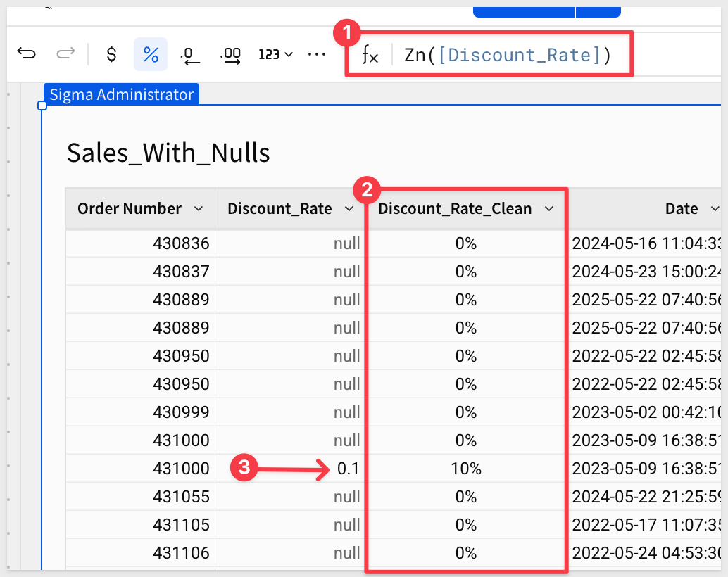Increase decimal places
This screenshot has width=728, height=577.
(230, 55)
